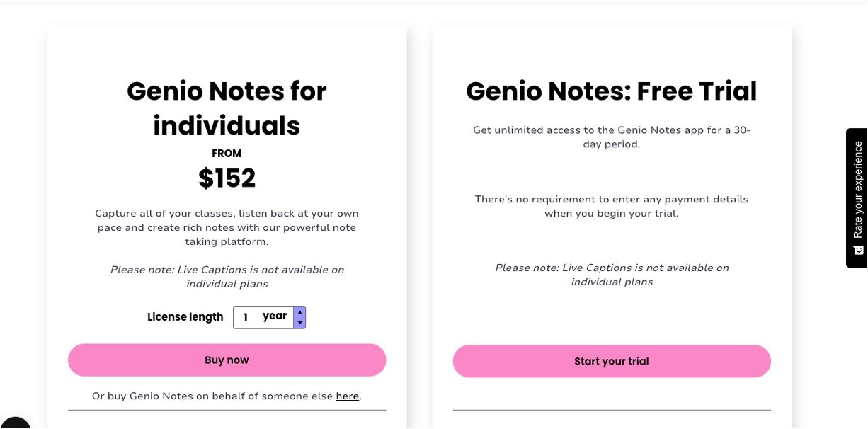This screenshot has height=429, width=868.
Task: Open the Rate your experience side tab
Action: click(857, 190)
